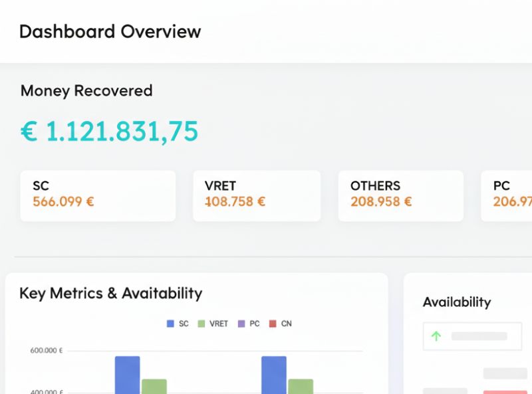Open the SC 566.099 € card
This screenshot has width=532, height=394.
click(x=98, y=195)
